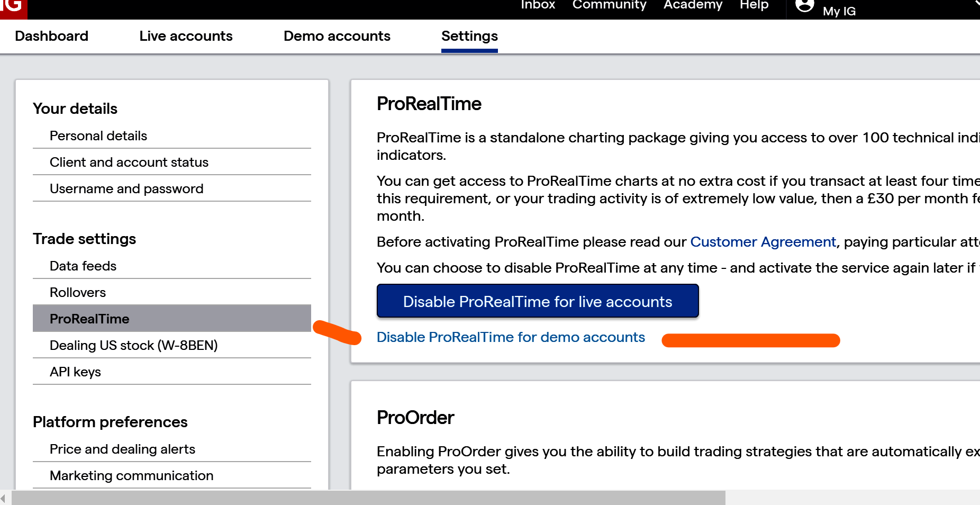Open the Customer Agreement link
980x505 pixels.
[x=763, y=242]
